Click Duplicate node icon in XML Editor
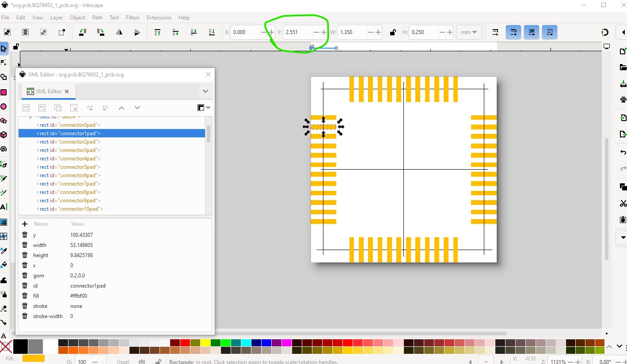627x364 pixels. click(x=58, y=107)
